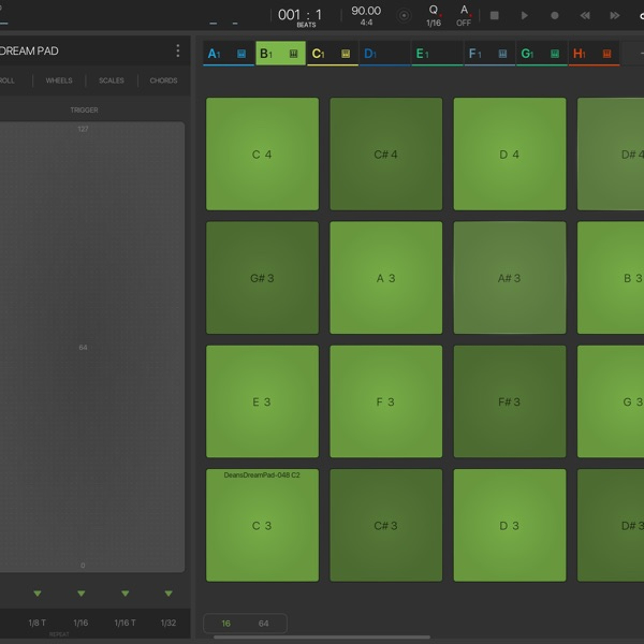The image size is (644, 644).
Task: Tap the G# 3 pad
Action: [x=262, y=278]
